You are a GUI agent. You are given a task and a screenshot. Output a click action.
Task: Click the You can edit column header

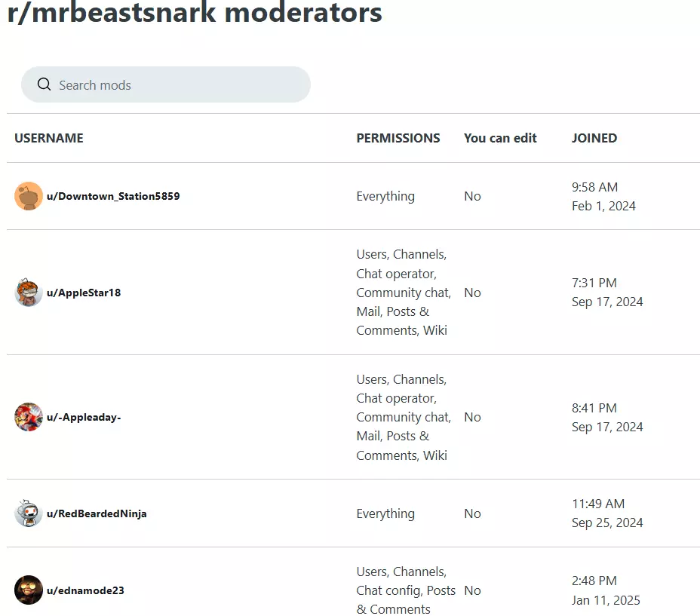click(x=500, y=138)
